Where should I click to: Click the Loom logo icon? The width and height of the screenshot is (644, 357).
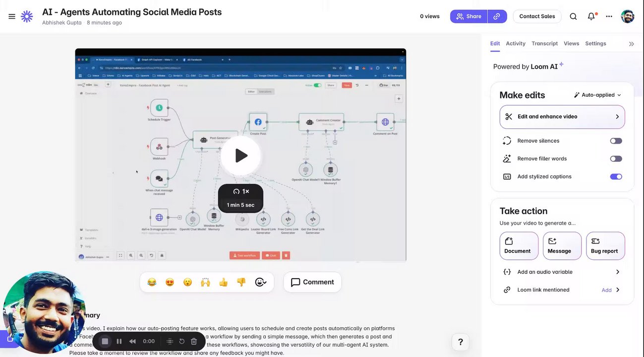point(27,16)
